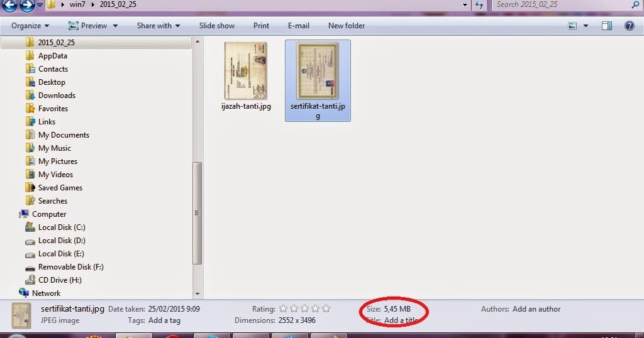Click the details pane file preview thumbnail
This screenshot has width=644, height=338.
pyautogui.click(x=21, y=315)
